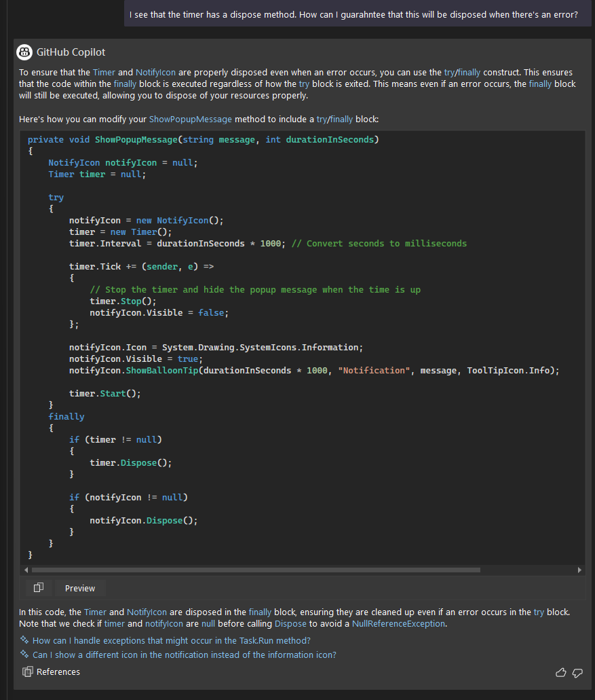Click the 'if (timer != null)' line

click(x=115, y=439)
